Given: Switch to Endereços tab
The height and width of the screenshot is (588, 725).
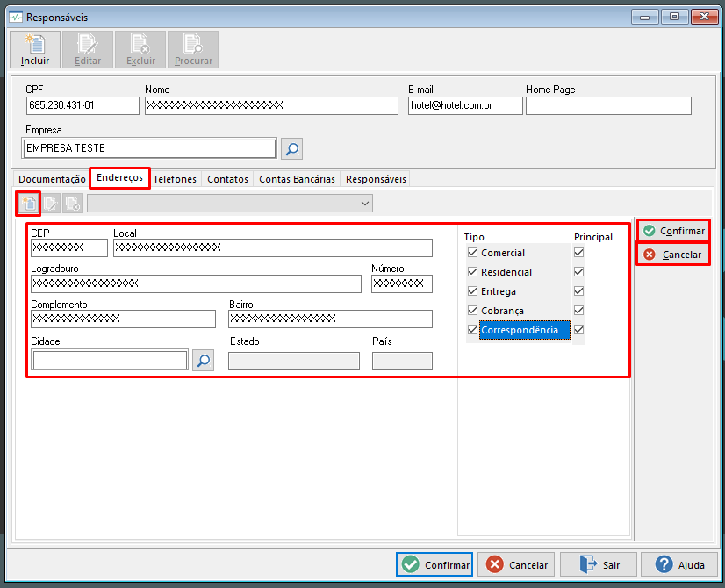Looking at the screenshot, I should [119, 178].
